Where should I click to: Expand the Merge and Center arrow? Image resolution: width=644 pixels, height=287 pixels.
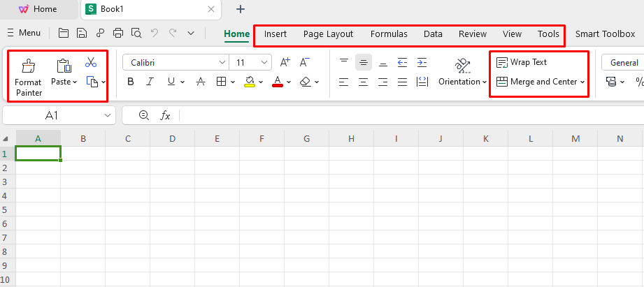[x=582, y=82]
